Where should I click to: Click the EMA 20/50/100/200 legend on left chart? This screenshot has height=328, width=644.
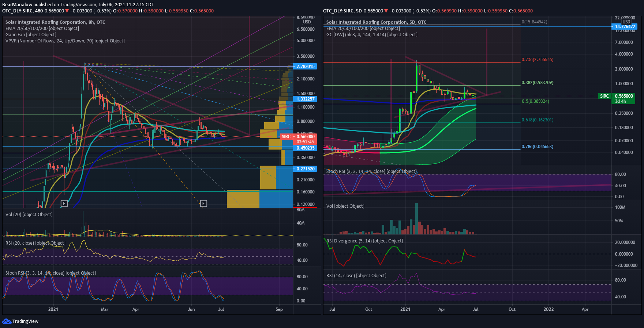(42, 28)
